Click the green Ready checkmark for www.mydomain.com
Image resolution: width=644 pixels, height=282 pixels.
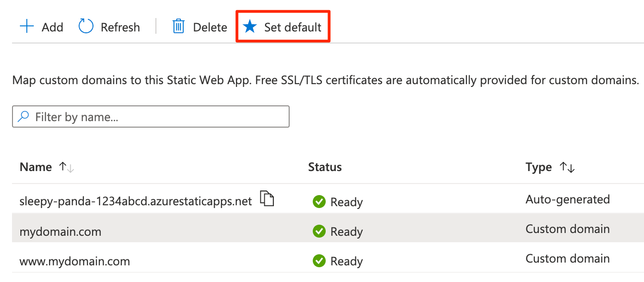pos(319,261)
